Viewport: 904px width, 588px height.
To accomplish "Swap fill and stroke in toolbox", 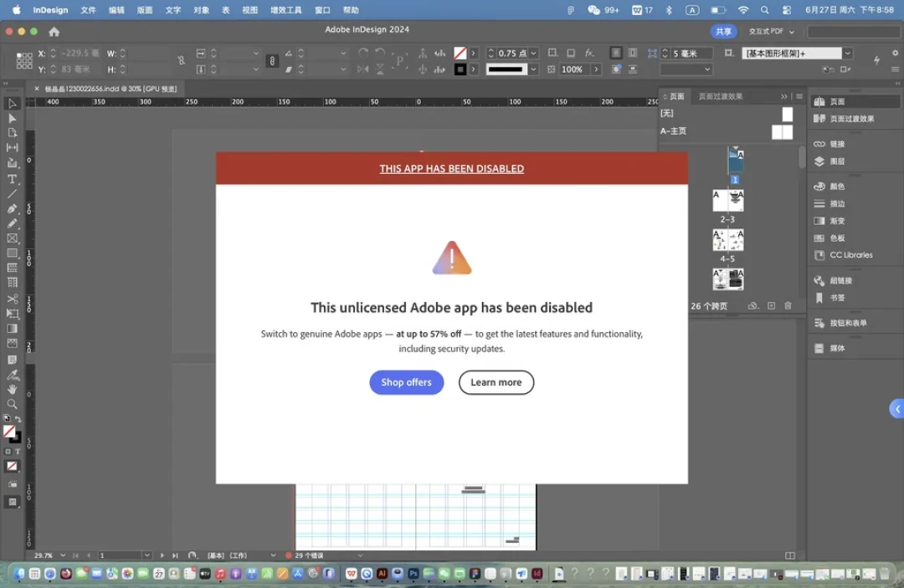I will tap(18, 419).
